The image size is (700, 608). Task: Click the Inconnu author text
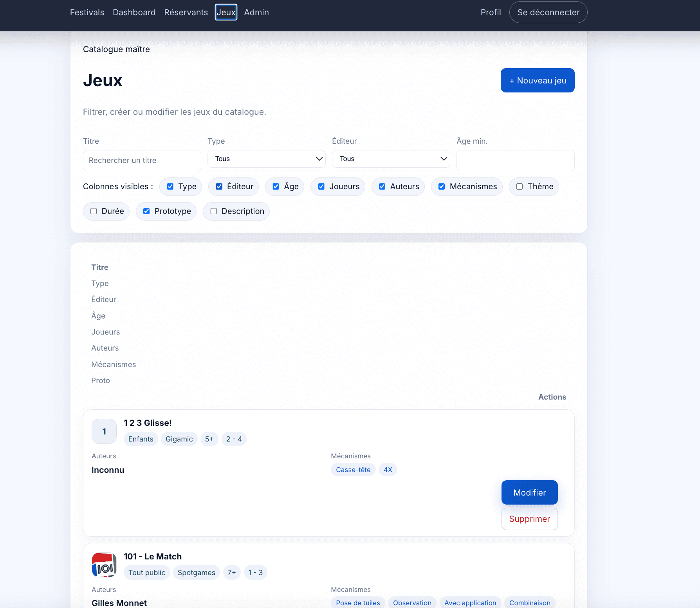click(108, 470)
